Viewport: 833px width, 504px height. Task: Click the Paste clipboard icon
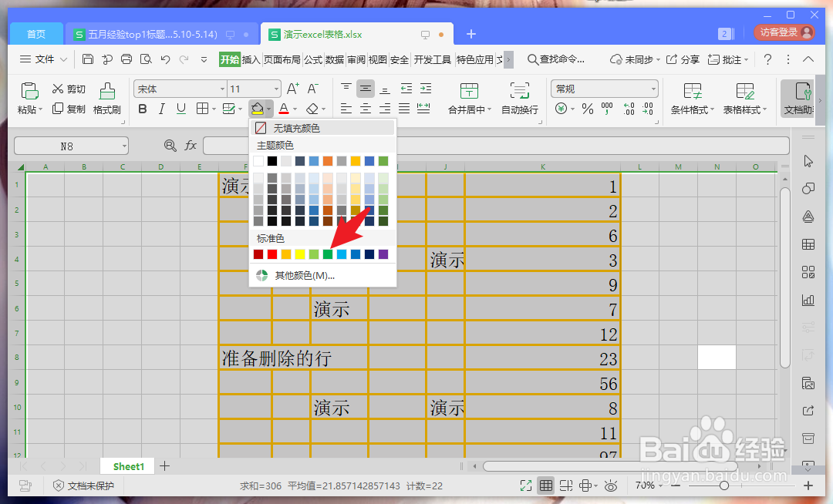(x=29, y=91)
